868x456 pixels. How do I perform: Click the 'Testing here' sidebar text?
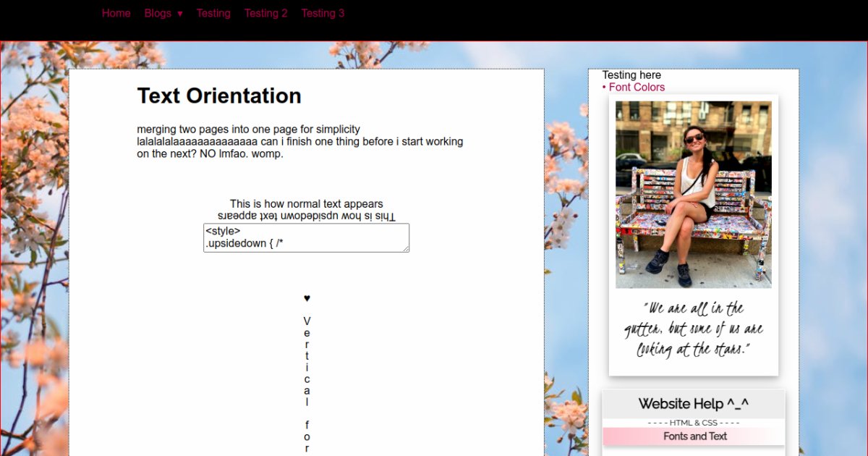click(631, 75)
